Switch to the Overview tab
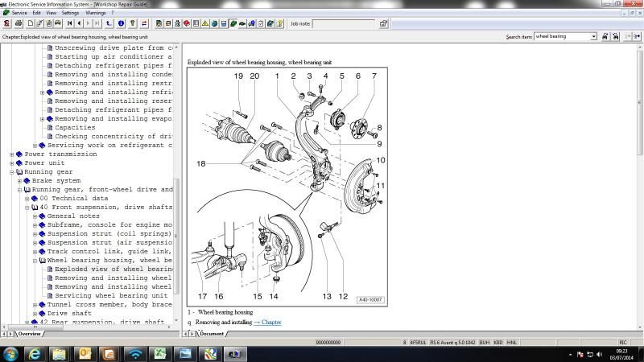The width and height of the screenshot is (644, 362). point(30,334)
